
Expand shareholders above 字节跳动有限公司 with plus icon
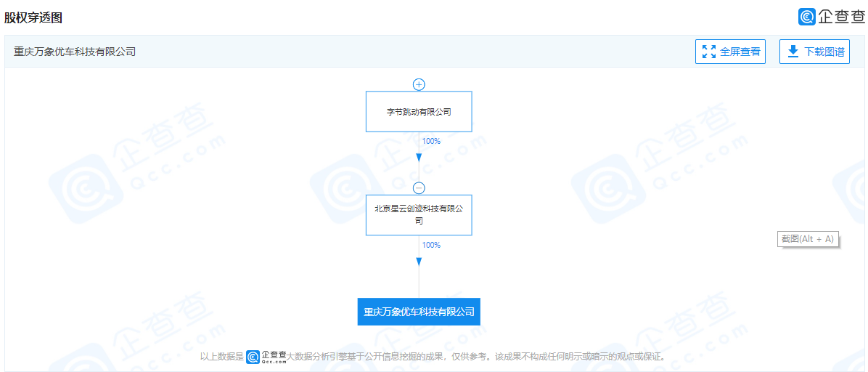pos(419,84)
